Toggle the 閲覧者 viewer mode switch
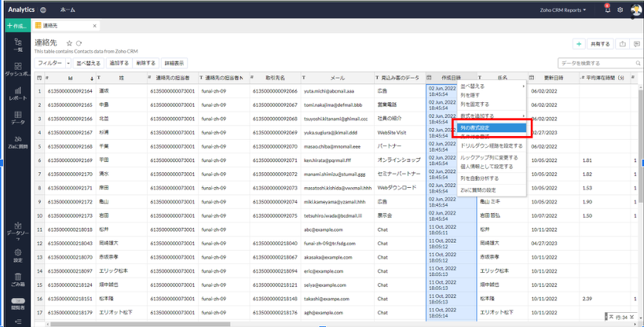644x327 pixels. [x=17, y=301]
